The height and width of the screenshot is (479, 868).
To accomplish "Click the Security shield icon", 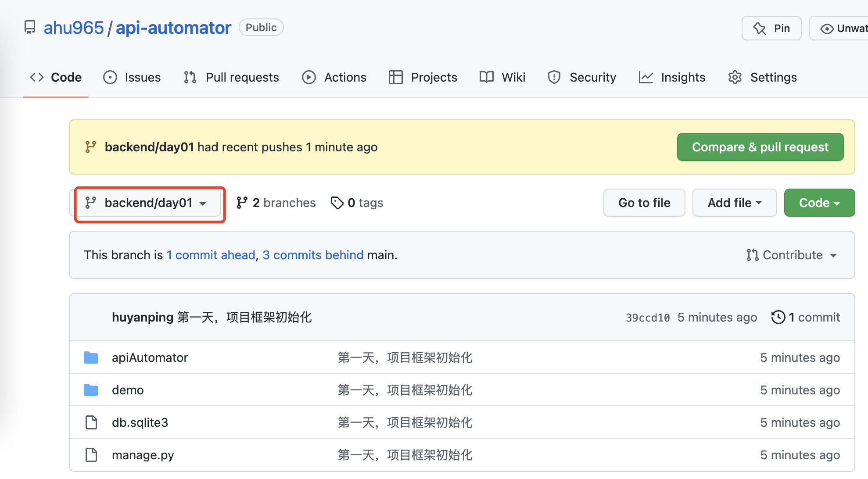I will pos(554,77).
